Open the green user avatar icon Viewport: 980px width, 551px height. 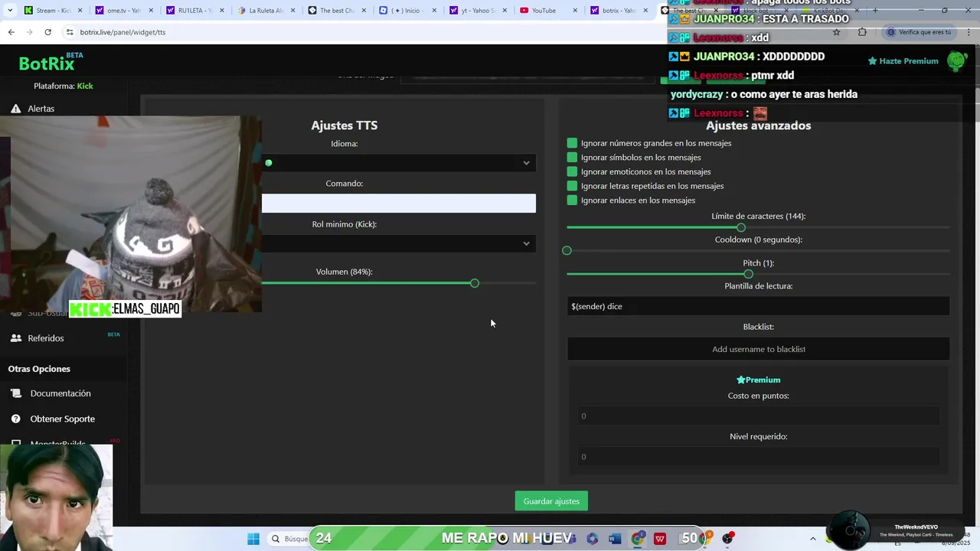click(x=957, y=61)
